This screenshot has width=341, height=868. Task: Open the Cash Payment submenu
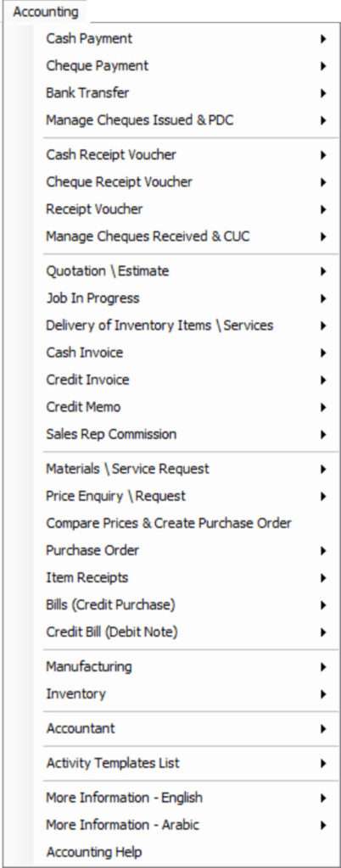(x=186, y=38)
